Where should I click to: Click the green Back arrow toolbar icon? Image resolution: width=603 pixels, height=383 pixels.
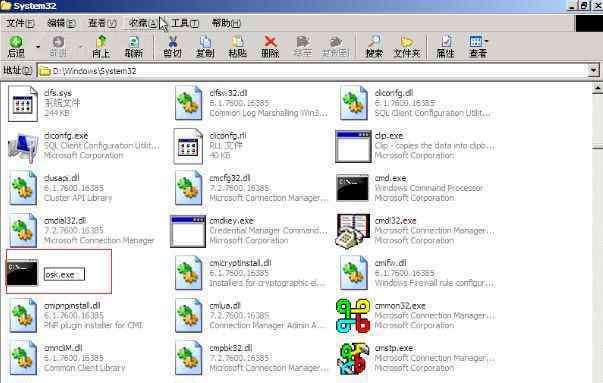coord(16,42)
